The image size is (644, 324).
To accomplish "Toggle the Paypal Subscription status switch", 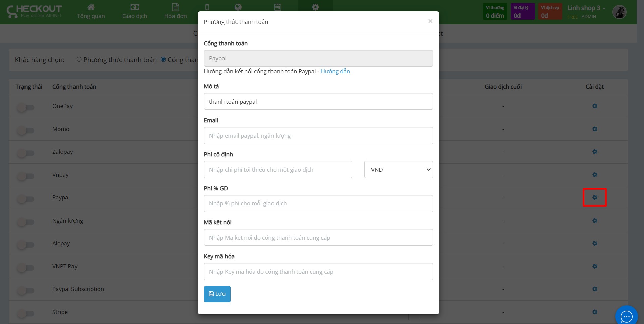I will click(26, 291).
